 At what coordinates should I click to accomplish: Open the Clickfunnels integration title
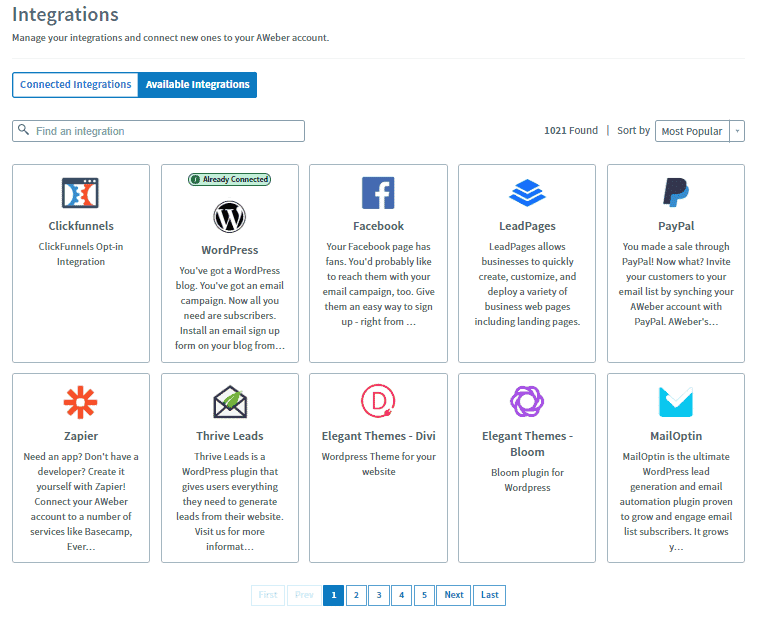point(81,226)
